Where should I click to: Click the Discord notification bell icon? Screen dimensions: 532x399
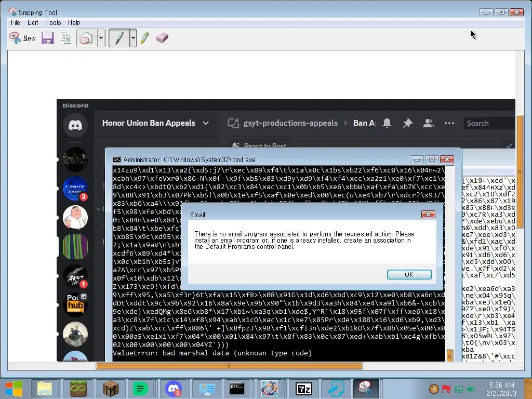[387, 123]
